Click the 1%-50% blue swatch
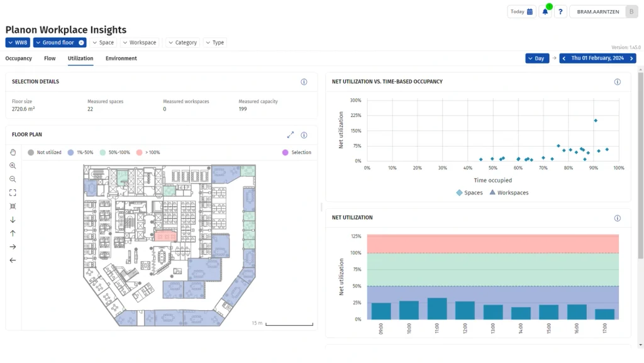 [x=70, y=152]
